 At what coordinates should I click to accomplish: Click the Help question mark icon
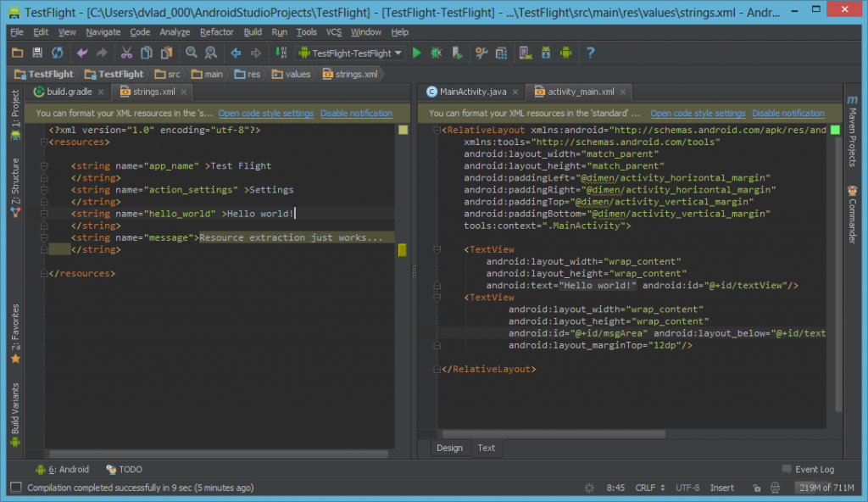tap(591, 53)
